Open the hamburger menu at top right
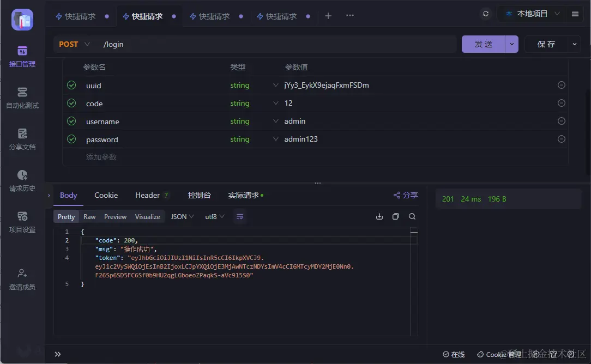Image resolution: width=591 pixels, height=364 pixels. click(x=575, y=14)
